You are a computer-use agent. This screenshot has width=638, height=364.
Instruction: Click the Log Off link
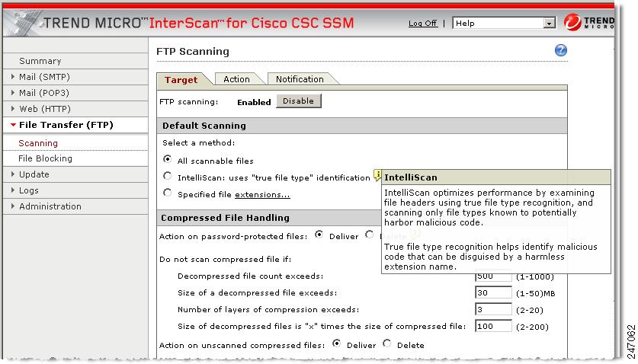423,23
